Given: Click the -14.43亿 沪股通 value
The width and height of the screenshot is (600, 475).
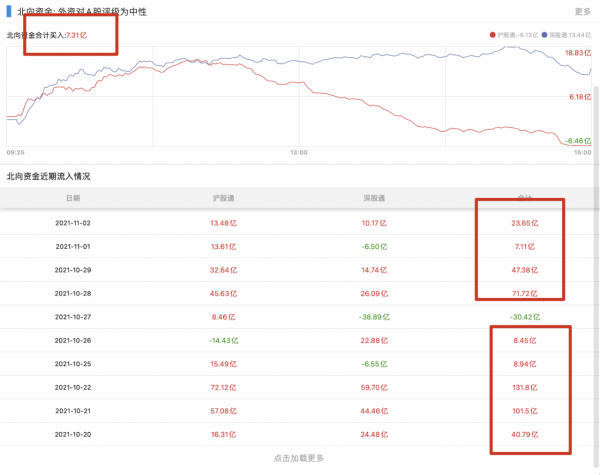Looking at the screenshot, I should tap(223, 339).
